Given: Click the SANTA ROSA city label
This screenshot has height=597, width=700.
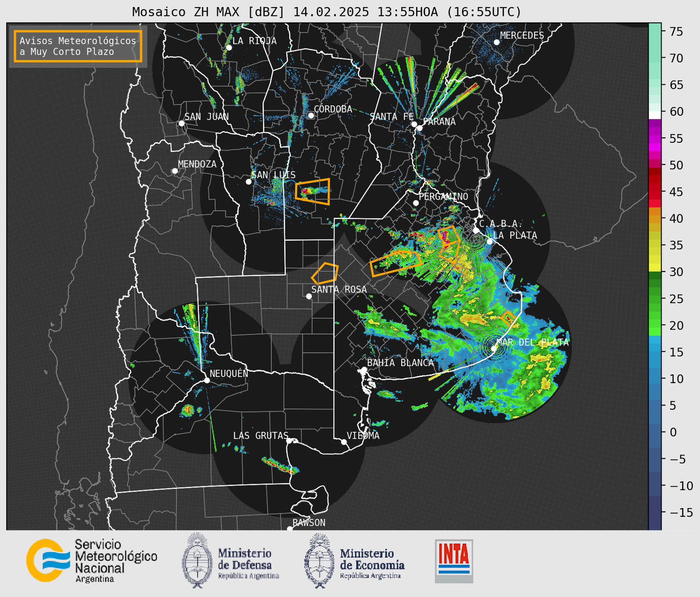Looking at the screenshot, I should click(x=339, y=289).
